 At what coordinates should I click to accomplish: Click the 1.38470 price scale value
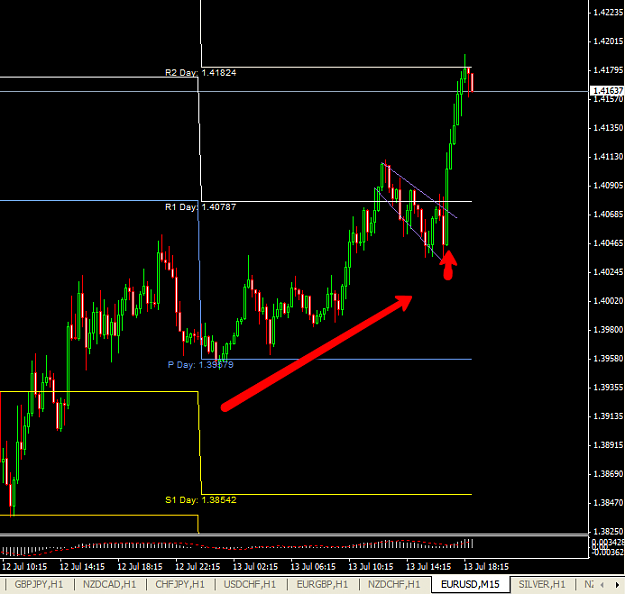pyautogui.click(x=608, y=503)
